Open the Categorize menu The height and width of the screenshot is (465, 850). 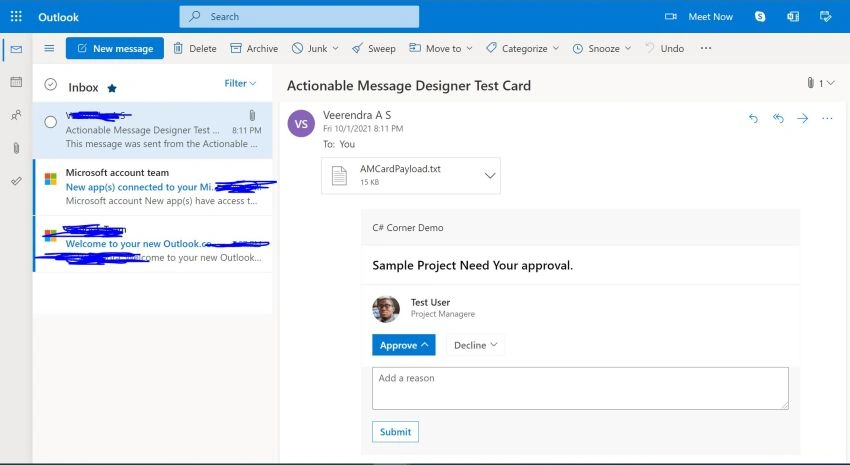(x=522, y=48)
